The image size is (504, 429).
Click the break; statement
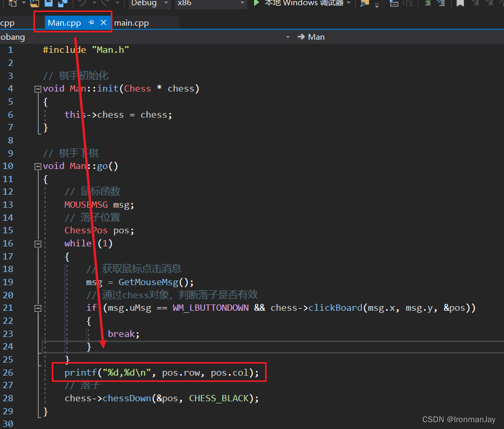124,334
